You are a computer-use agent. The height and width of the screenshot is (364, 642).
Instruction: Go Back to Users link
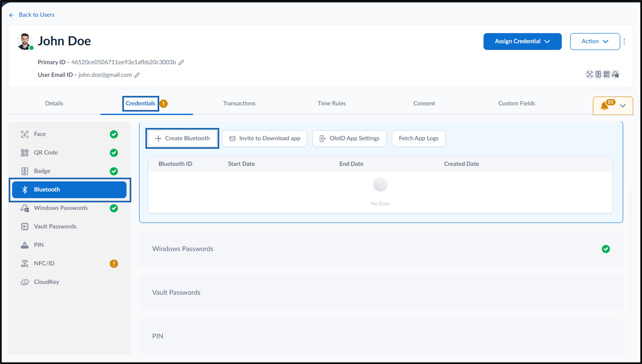37,15
